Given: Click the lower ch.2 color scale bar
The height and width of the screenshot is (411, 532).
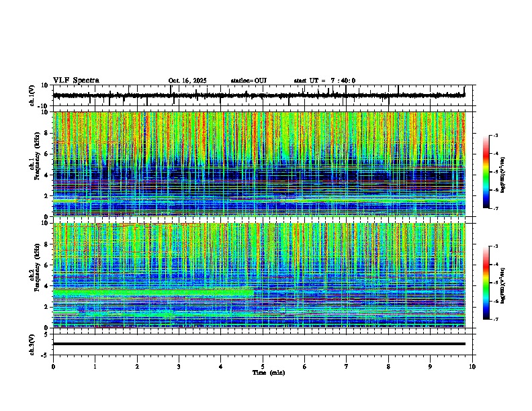Looking at the screenshot, I should click(486, 283).
